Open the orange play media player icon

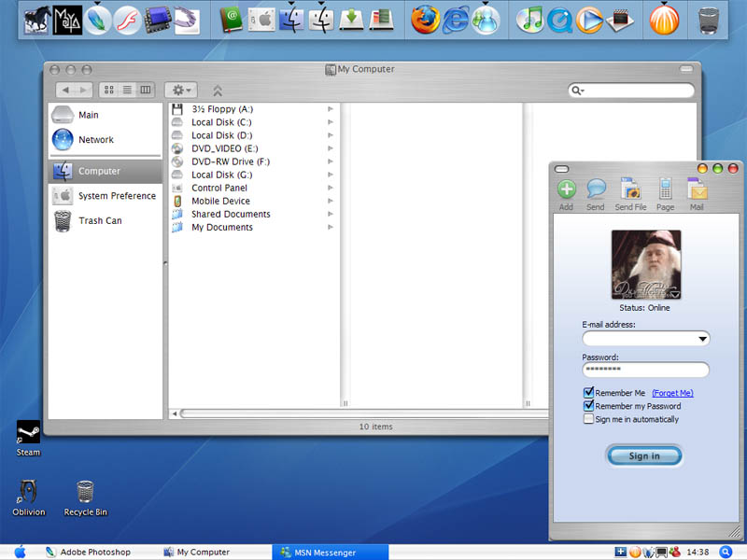pos(589,21)
